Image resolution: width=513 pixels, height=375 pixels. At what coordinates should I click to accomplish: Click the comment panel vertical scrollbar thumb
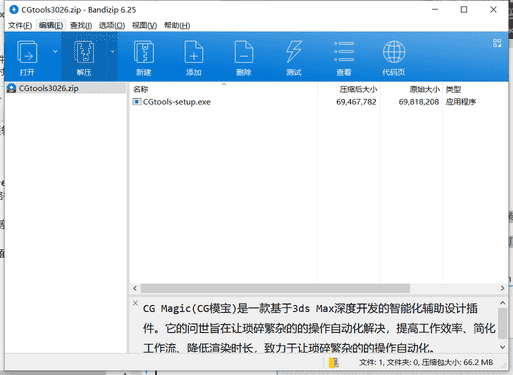[x=502, y=324]
